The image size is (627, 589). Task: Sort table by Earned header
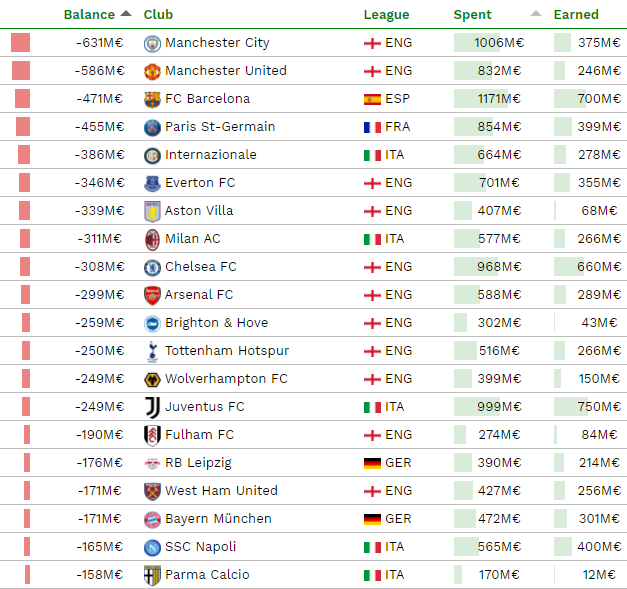576,14
